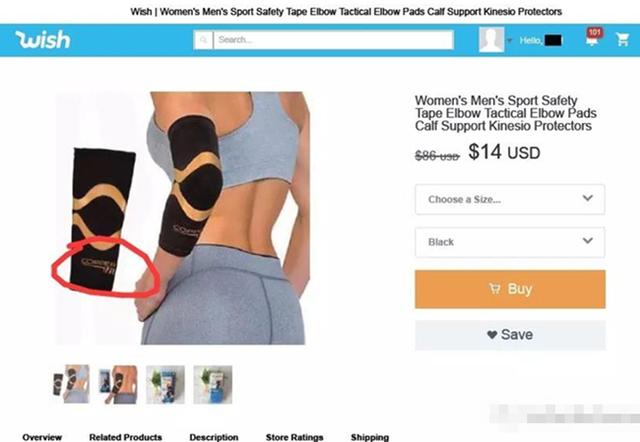The width and height of the screenshot is (640, 442).
Task: Open the notifications bell icon
Action: [x=593, y=38]
